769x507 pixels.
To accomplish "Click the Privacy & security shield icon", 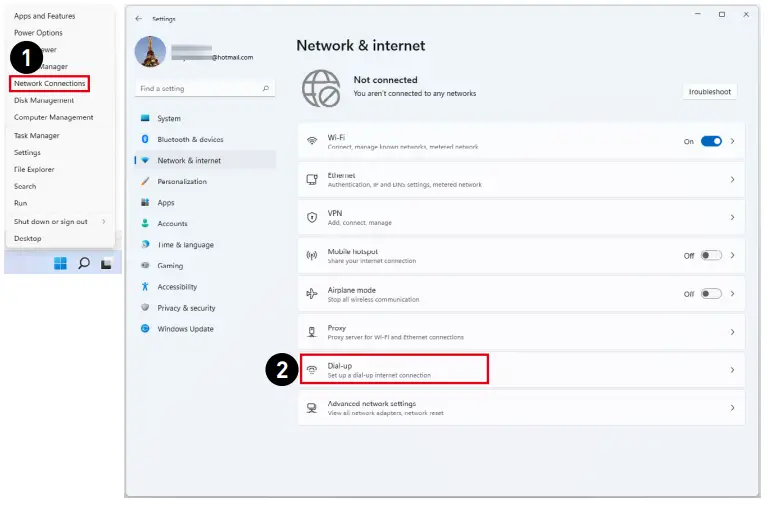I will [145, 308].
